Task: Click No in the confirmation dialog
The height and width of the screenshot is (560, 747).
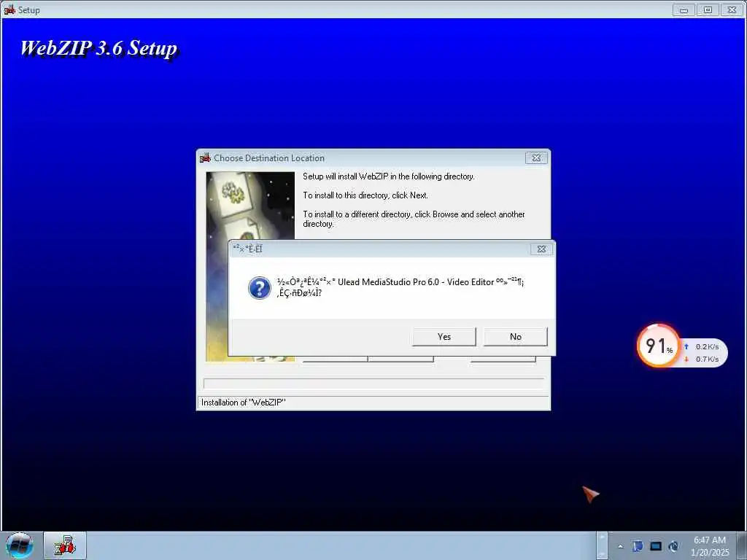Action: pos(516,337)
